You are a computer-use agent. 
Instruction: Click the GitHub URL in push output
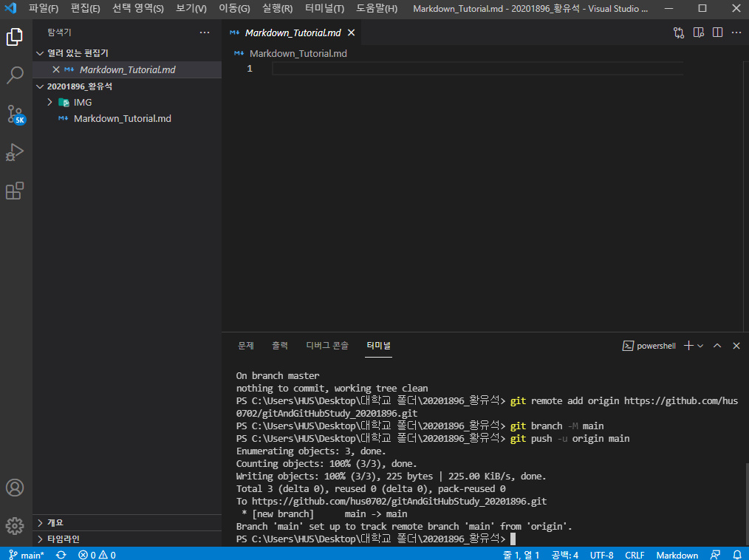pos(400,501)
